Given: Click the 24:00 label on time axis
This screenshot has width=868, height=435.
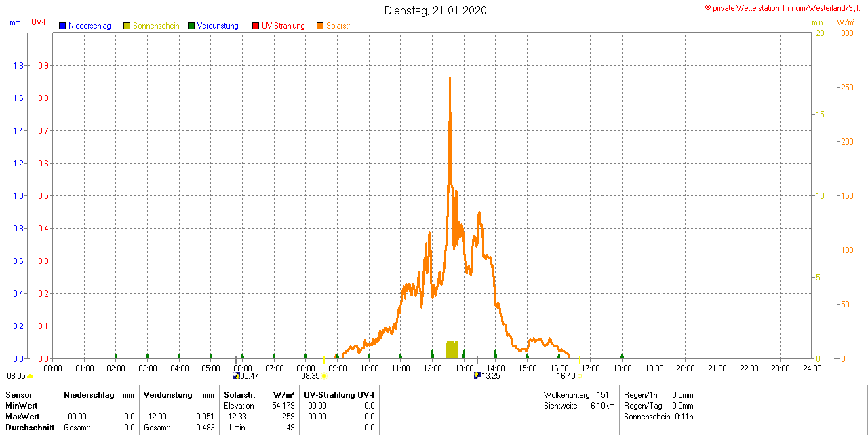Looking at the screenshot, I should pyautogui.click(x=812, y=368).
